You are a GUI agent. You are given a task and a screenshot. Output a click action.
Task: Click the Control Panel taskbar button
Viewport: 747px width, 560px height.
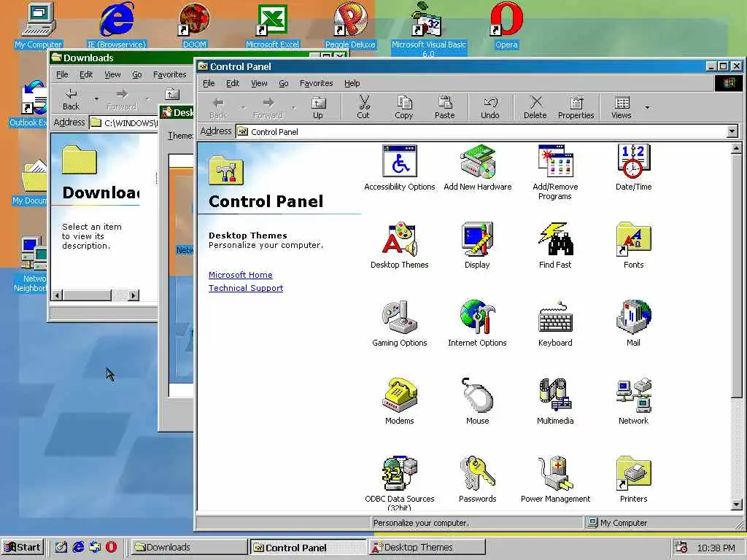coord(308,547)
